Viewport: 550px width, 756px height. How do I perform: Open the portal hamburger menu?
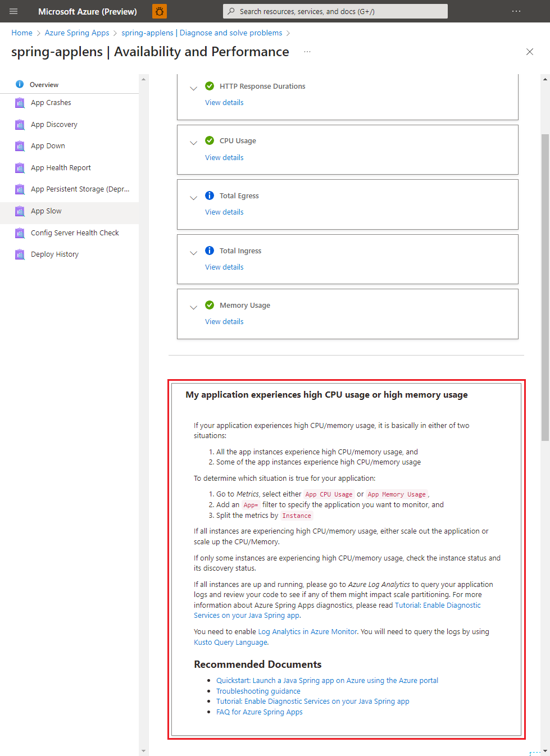tap(13, 11)
